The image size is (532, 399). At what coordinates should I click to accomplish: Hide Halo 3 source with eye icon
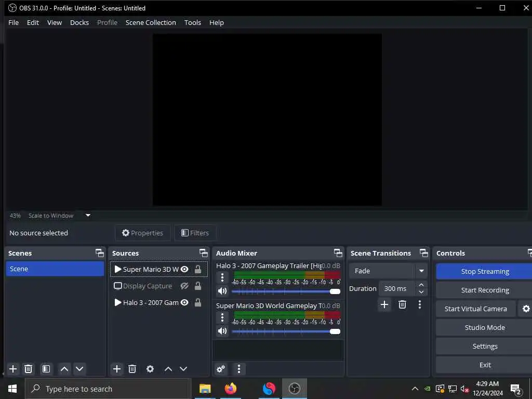point(184,303)
